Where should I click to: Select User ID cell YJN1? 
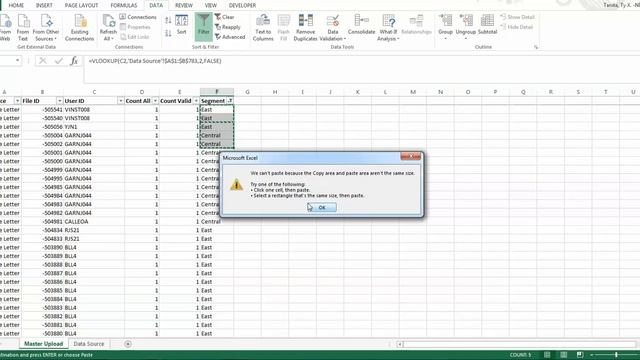[x=94, y=127]
